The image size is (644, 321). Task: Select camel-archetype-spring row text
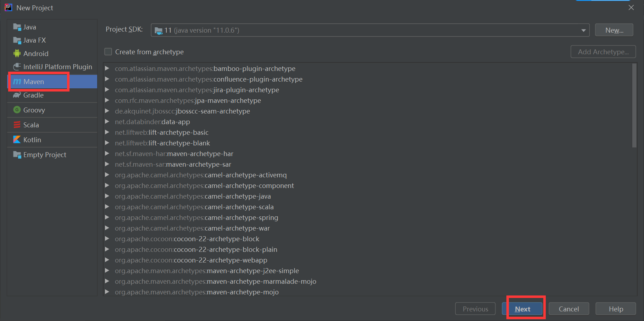[x=196, y=217]
